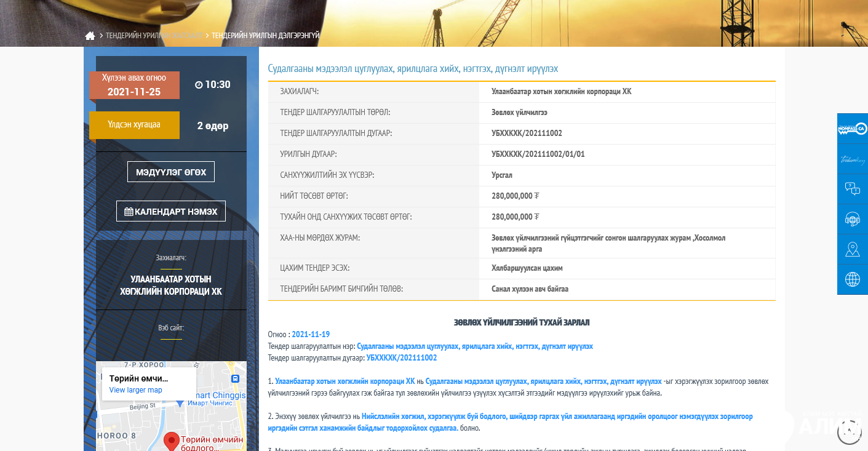Click the date 2021-11-19 in announcement
The width and height of the screenshot is (868, 451).
coord(311,334)
